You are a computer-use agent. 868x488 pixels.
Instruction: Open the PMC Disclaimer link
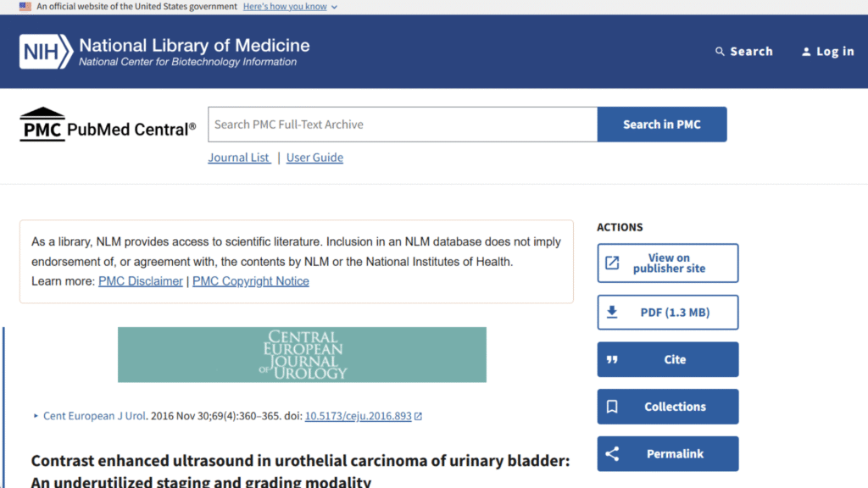tap(141, 281)
